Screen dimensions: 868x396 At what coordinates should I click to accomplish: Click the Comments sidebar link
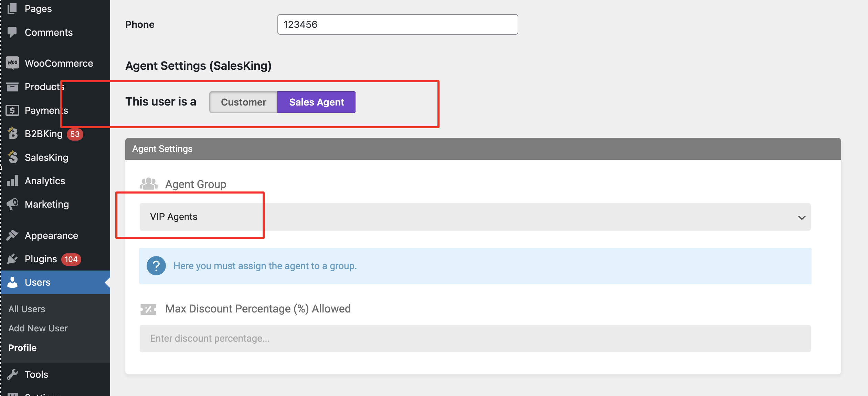[x=49, y=32]
